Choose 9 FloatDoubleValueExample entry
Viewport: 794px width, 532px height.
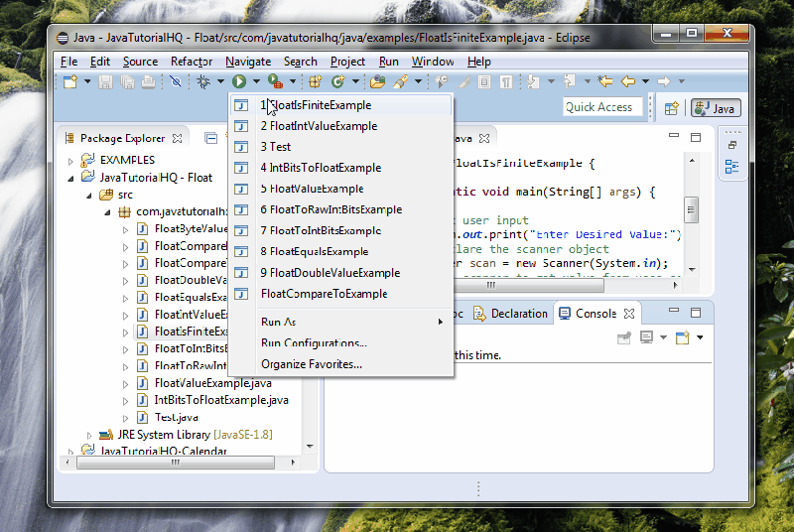coord(340,273)
